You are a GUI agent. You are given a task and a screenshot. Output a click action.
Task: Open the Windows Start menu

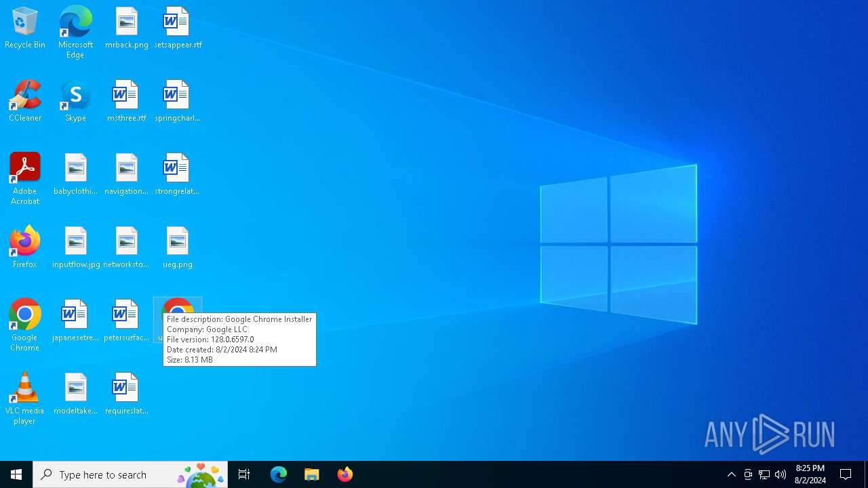click(x=16, y=474)
